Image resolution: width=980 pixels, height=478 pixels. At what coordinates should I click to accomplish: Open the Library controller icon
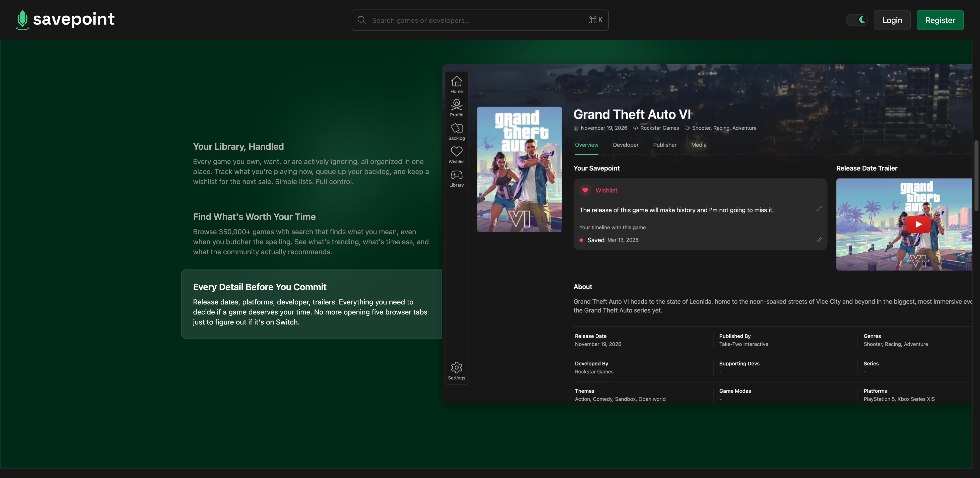[457, 179]
